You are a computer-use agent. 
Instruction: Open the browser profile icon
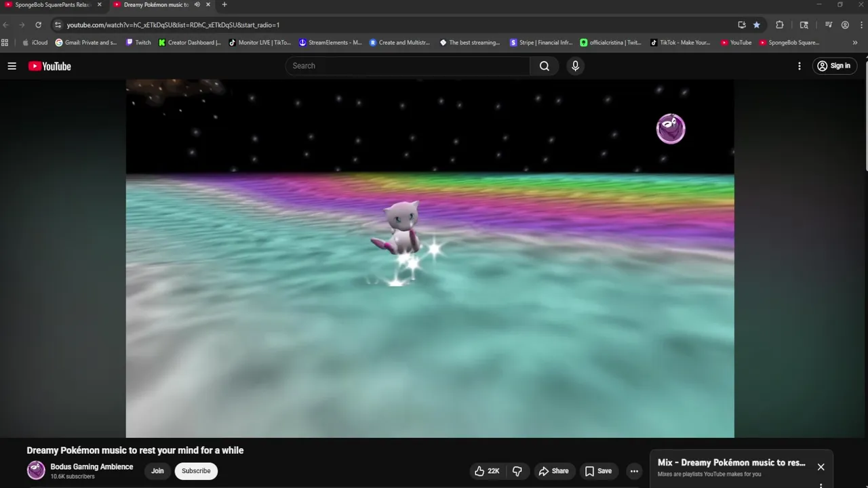845,25
